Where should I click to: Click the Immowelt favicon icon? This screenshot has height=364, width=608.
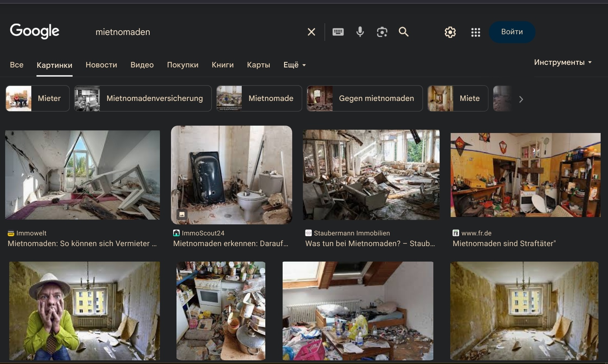[11, 233]
